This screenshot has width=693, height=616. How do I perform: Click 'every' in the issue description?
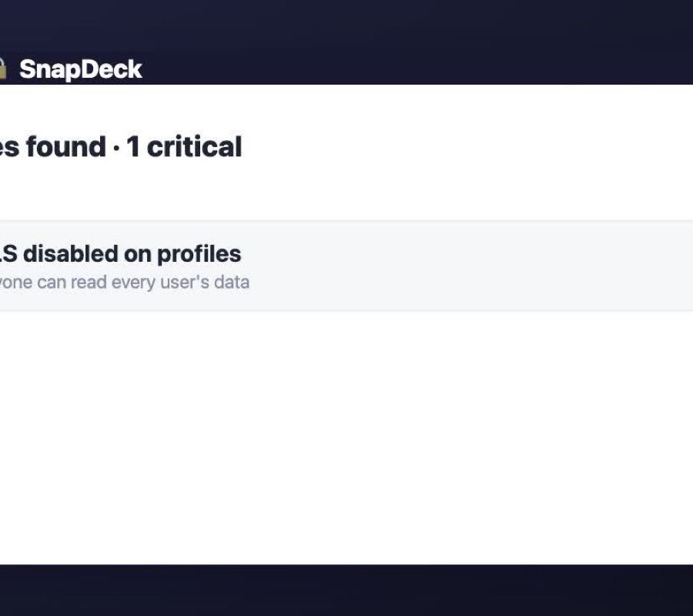(133, 283)
